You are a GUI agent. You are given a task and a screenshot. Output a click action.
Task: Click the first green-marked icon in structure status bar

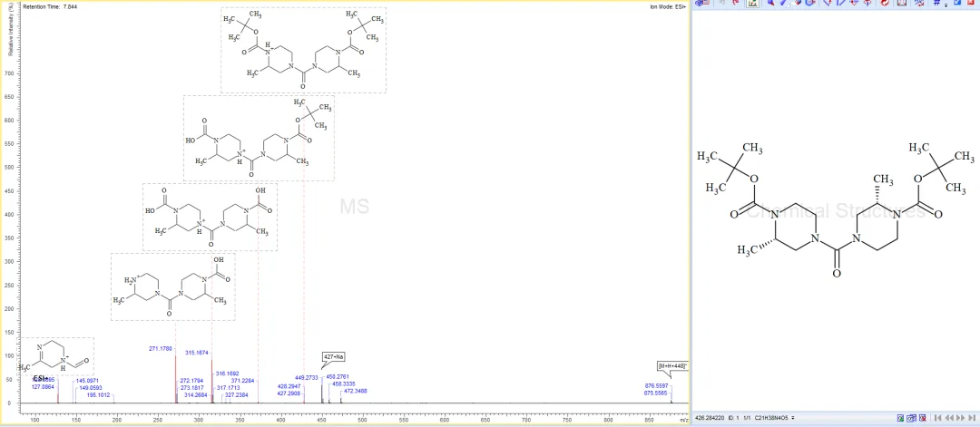(900, 418)
